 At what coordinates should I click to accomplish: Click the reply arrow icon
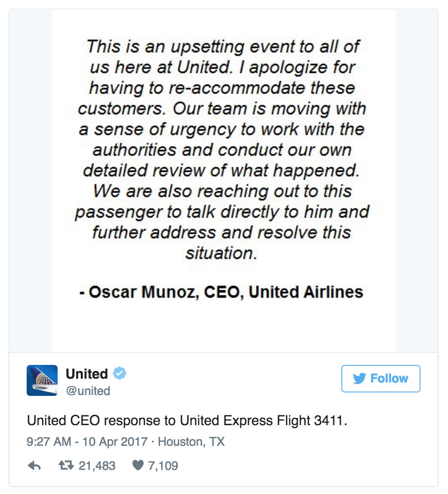34,466
